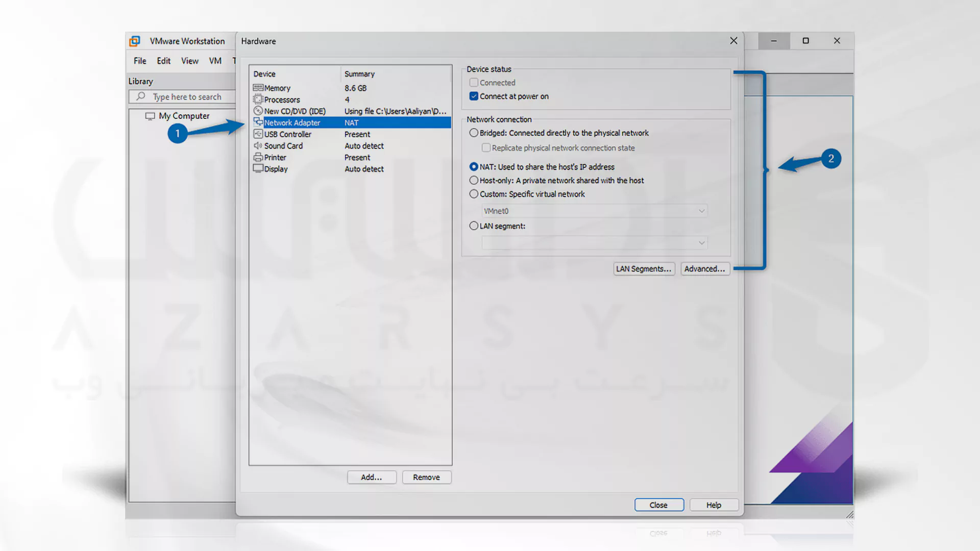The height and width of the screenshot is (551, 980).
Task: Click the library search magnifier icon
Action: pos(141,96)
